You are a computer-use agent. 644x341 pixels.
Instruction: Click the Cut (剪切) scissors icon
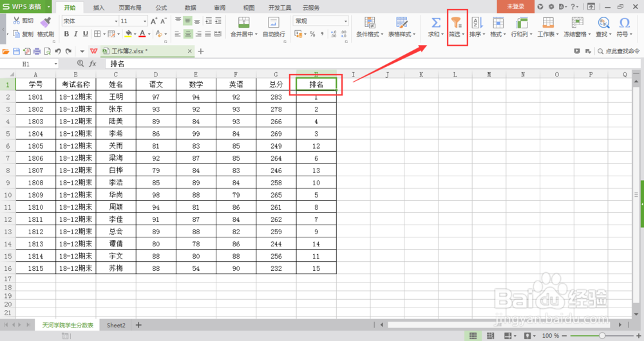(x=17, y=21)
